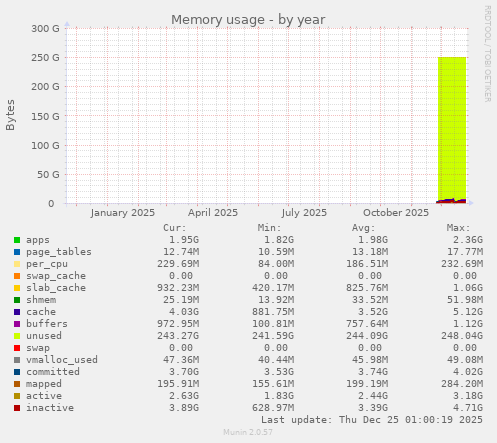
Task: Click the Cur: column header
Action: [175, 228]
